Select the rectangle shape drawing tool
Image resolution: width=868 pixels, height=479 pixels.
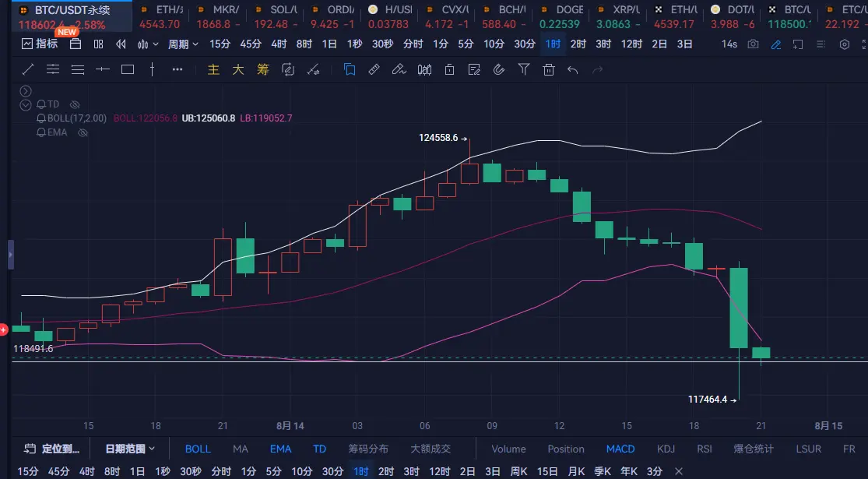(128, 69)
